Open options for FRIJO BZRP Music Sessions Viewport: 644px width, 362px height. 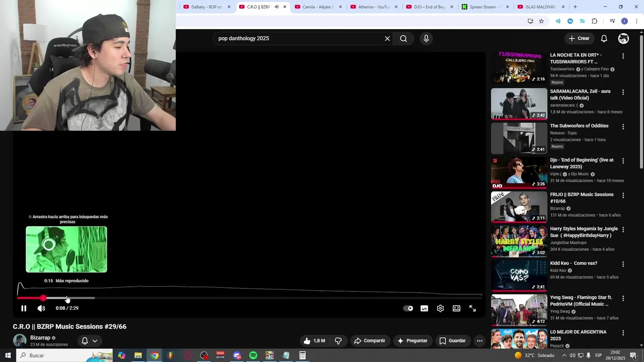(x=623, y=196)
